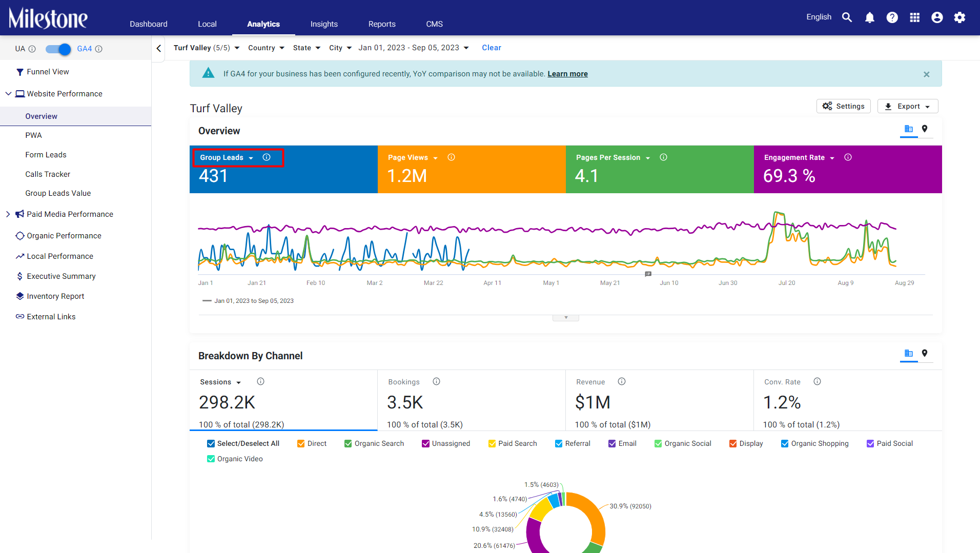Click the help question mark icon
The height and width of the screenshot is (553, 980).
tap(892, 17)
